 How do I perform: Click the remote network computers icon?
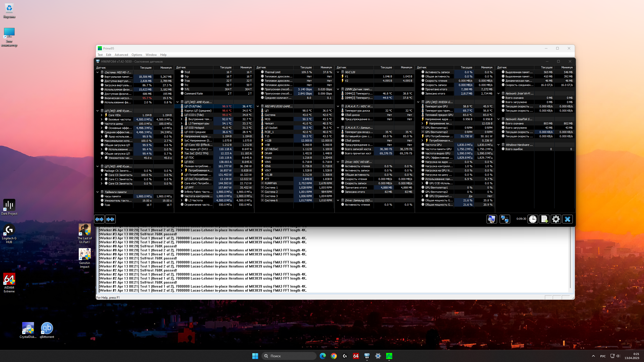pyautogui.click(x=505, y=219)
